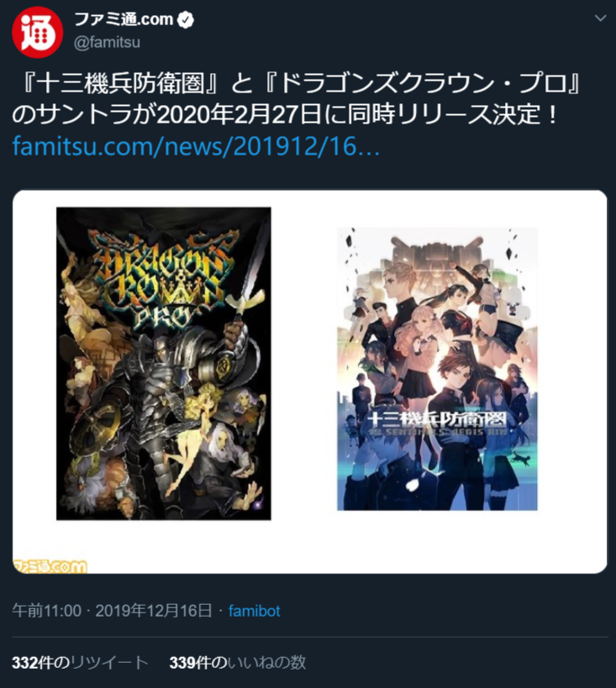Open the ファミ通.com display name
616x688 pixels.
124,19
